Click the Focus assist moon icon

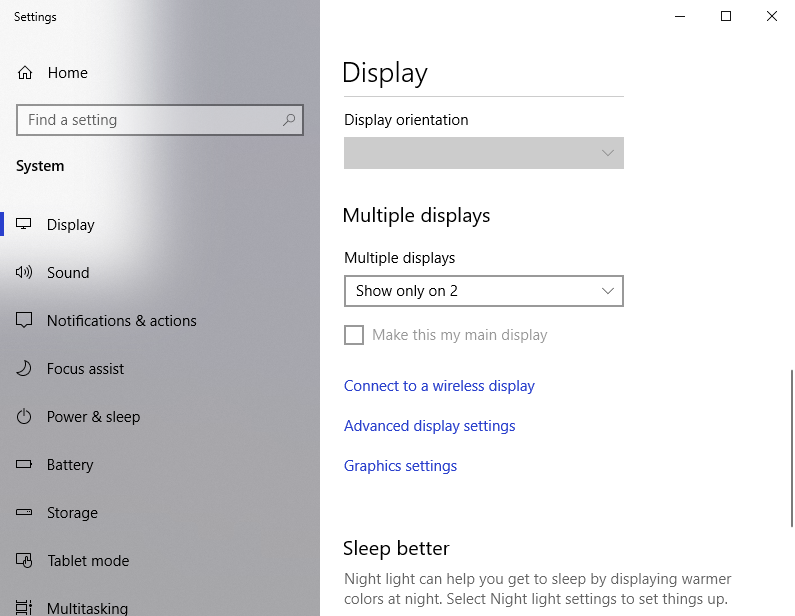(x=25, y=369)
